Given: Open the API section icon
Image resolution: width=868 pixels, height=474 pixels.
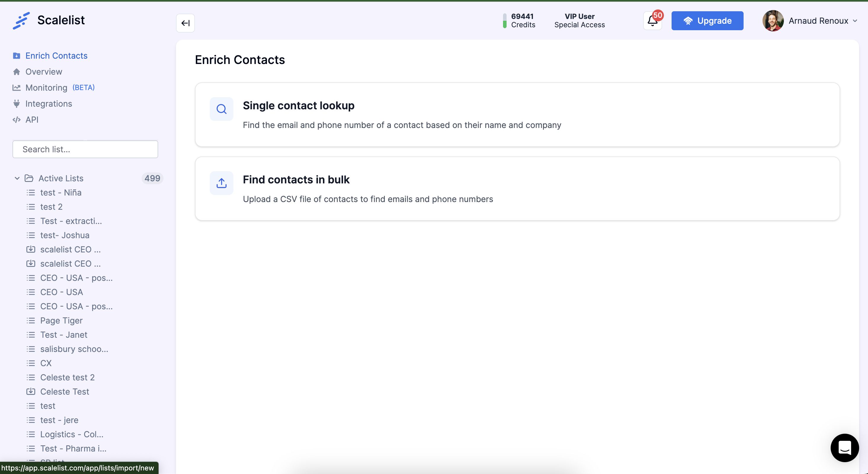Looking at the screenshot, I should 16,120.
